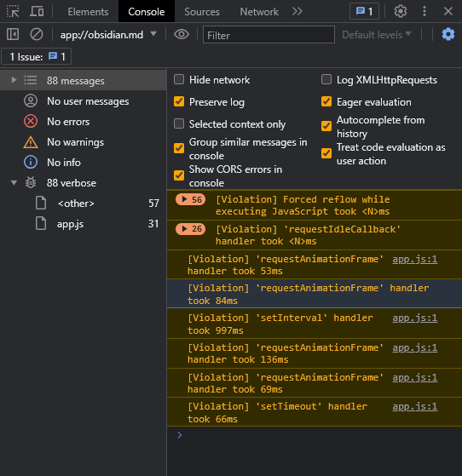Open the blue console settings gear
Viewport: 462px width, 476px height.
pyautogui.click(x=448, y=34)
